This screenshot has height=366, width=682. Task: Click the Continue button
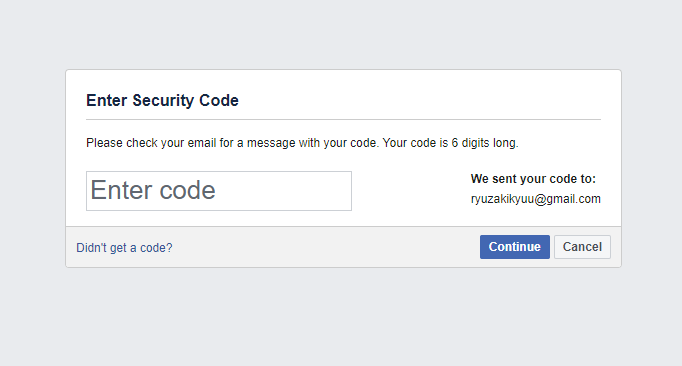tap(515, 247)
